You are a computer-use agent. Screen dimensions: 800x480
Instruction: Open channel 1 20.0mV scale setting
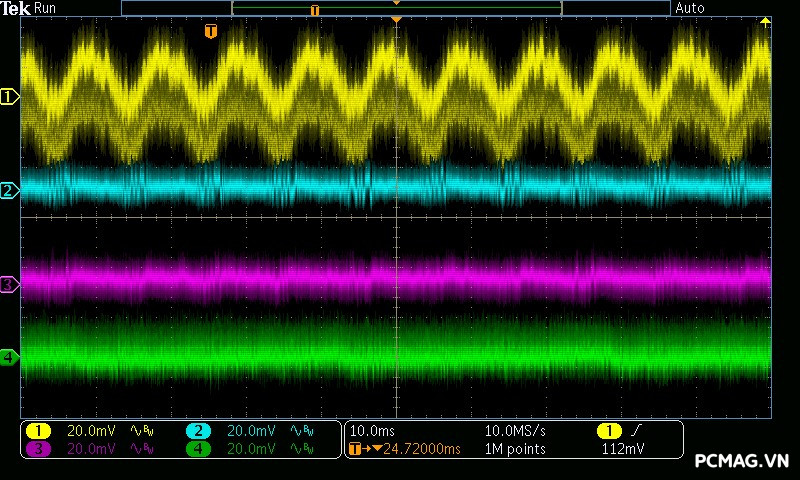(91, 430)
